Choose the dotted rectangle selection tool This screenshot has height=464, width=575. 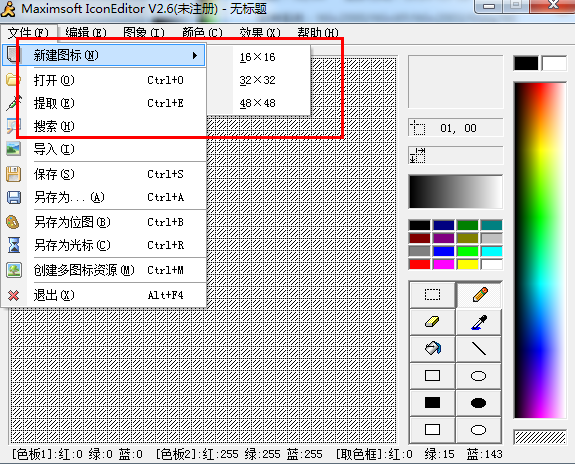[432, 295]
